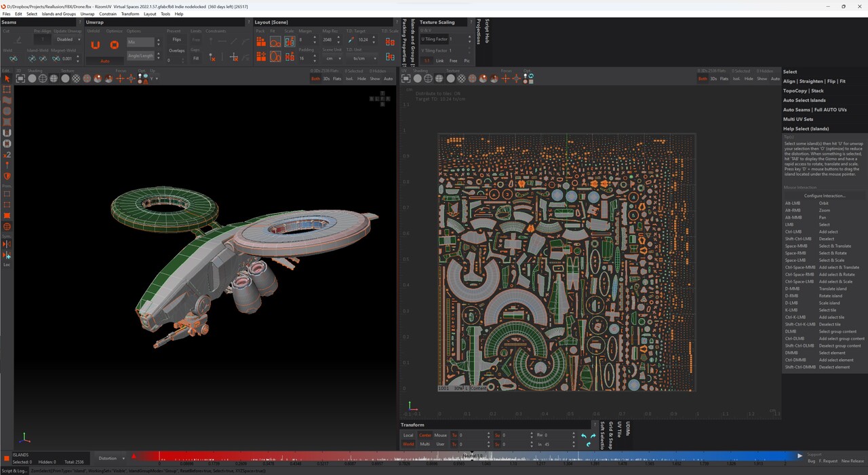Image resolution: width=868 pixels, height=475 pixels.
Task: Click the 3D viewport frame-view icon
Action: (x=20, y=79)
